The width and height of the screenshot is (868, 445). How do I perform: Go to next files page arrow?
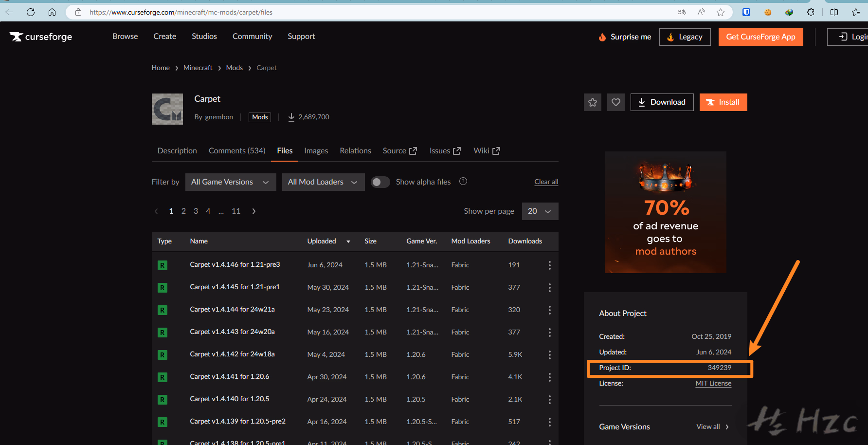click(x=253, y=211)
